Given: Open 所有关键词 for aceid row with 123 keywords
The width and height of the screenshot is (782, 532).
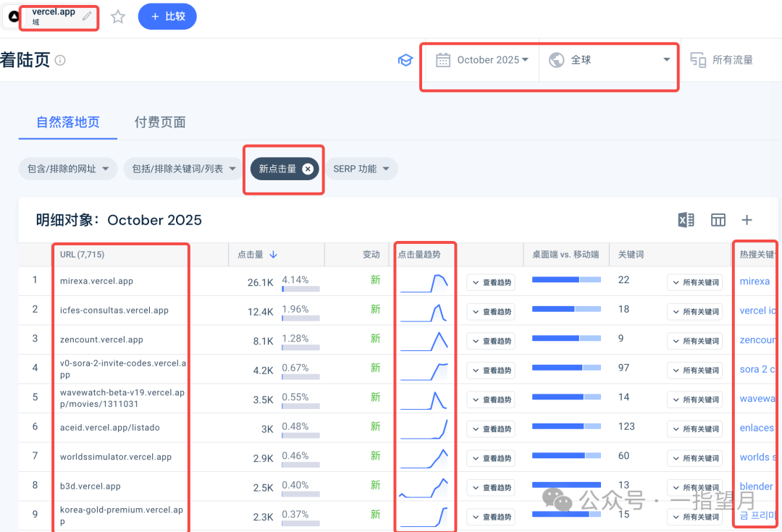Looking at the screenshot, I should 694,429.
